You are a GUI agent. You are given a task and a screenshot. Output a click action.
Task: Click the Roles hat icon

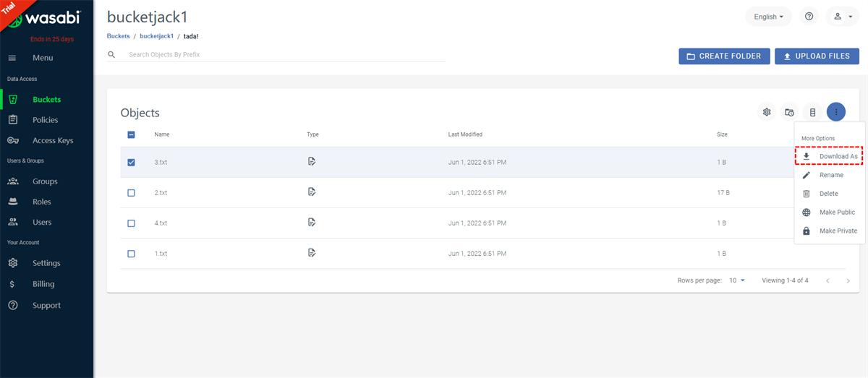12,202
